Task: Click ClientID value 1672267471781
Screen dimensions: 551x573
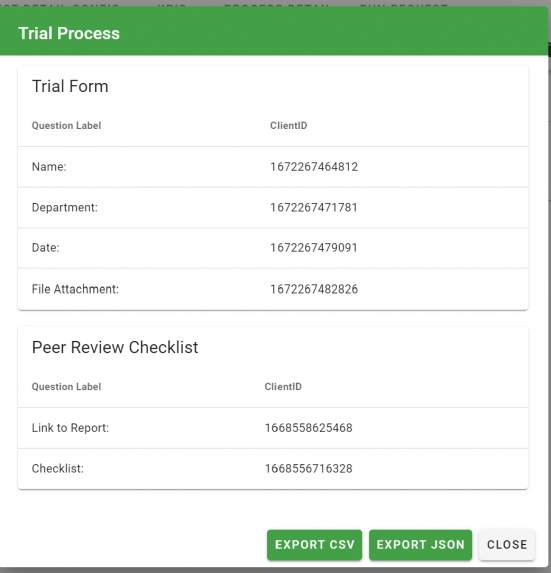Action: click(x=314, y=208)
